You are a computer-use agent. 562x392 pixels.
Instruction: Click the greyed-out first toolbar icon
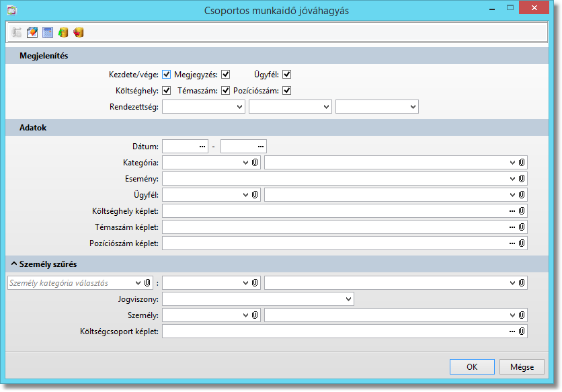pos(17,32)
